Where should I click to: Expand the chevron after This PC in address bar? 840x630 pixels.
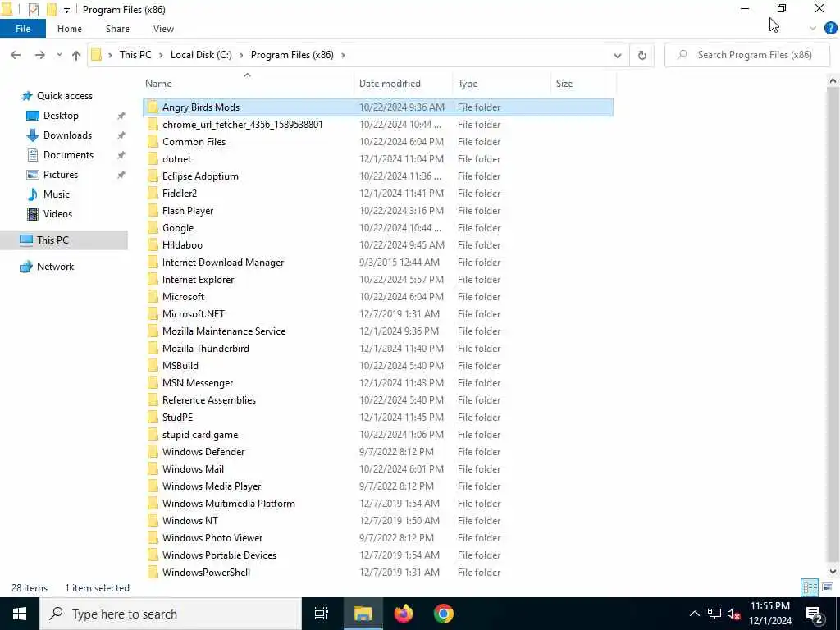[x=161, y=55]
